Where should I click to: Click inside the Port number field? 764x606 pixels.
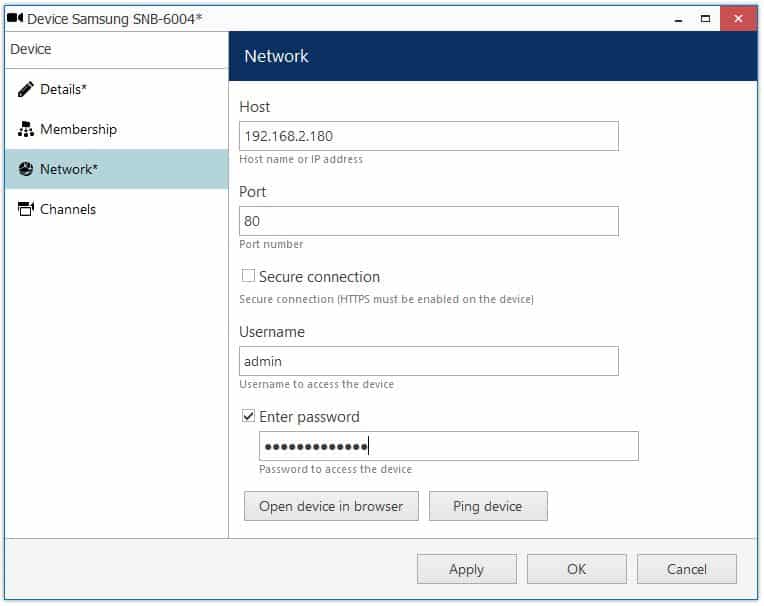428,221
